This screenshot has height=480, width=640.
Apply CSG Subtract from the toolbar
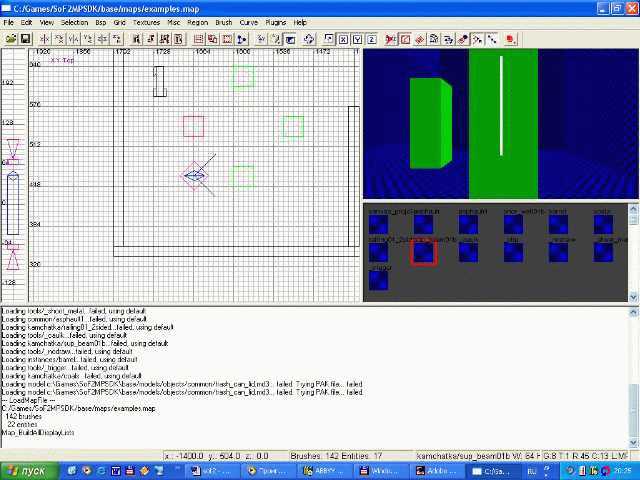(198, 39)
